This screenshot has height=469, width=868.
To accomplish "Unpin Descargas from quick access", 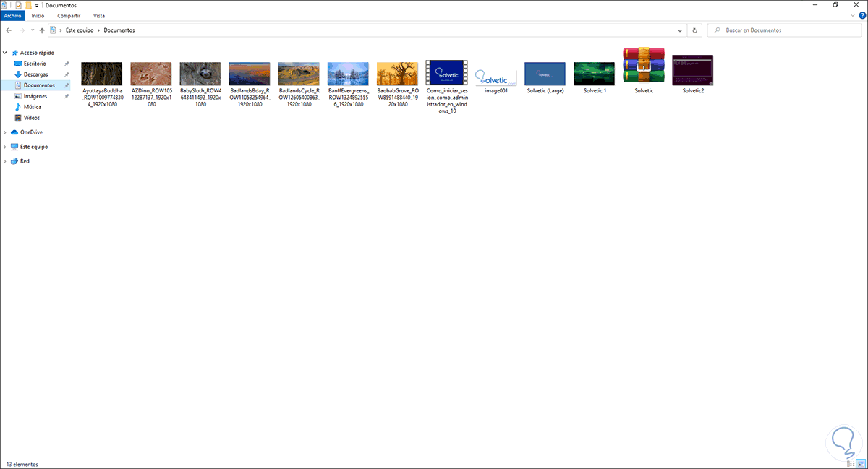I will 67,74.
